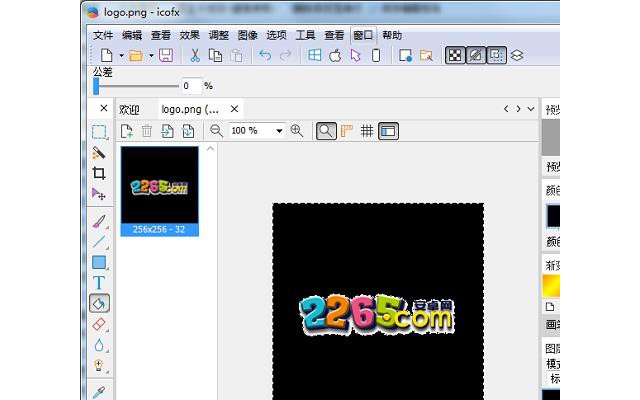This screenshot has width=640, height=400.
Task: Close the logo.png tab
Action: click(x=234, y=109)
